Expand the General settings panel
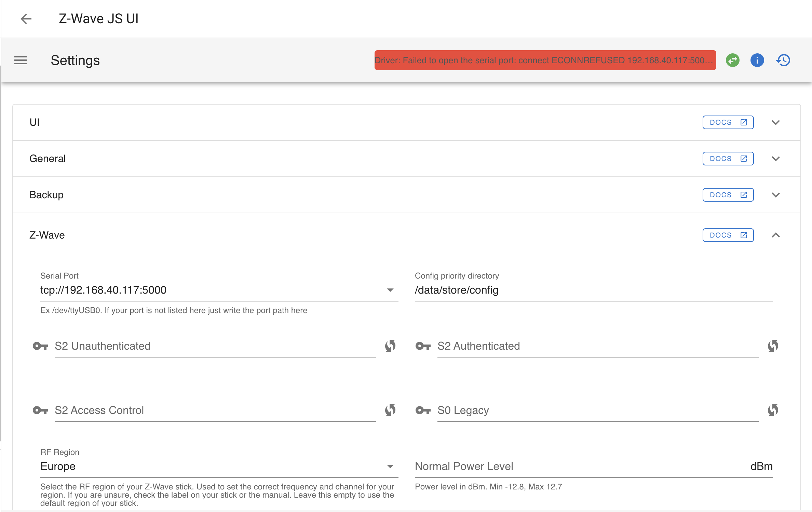 (x=776, y=159)
